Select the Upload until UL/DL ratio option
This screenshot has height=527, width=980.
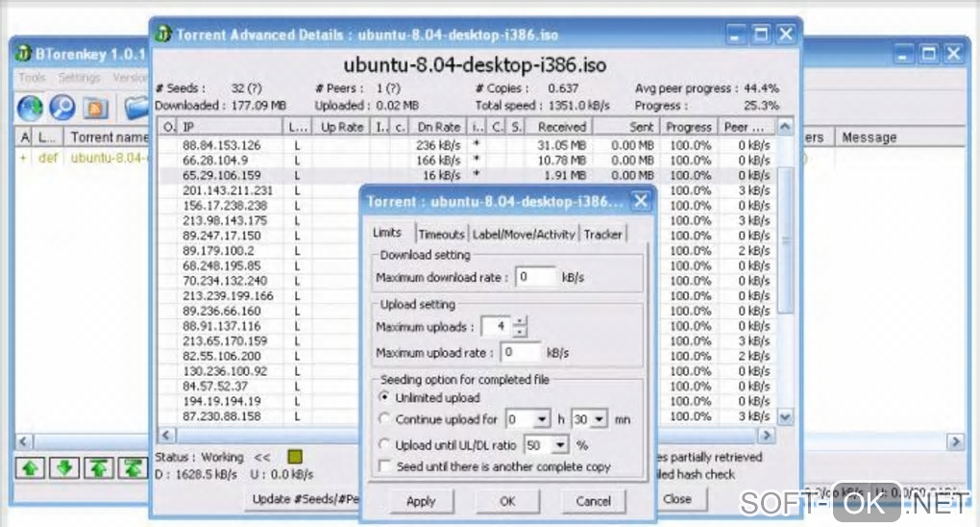(384, 444)
